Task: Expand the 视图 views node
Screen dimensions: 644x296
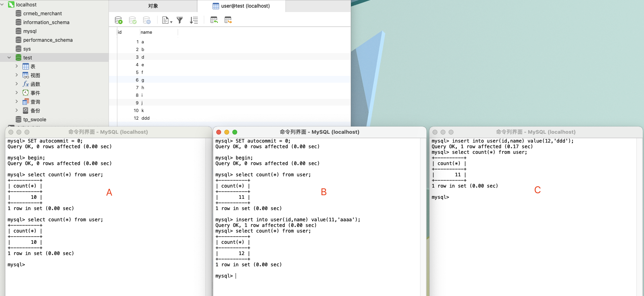Action: point(16,75)
